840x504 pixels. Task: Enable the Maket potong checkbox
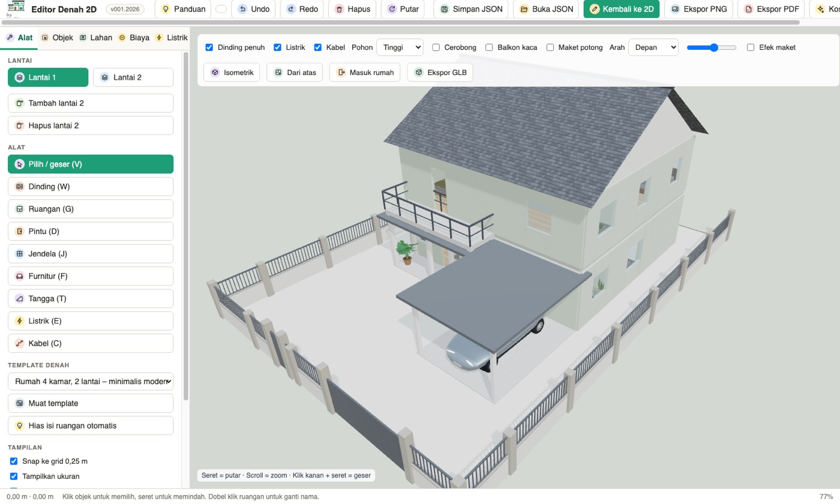coord(550,47)
